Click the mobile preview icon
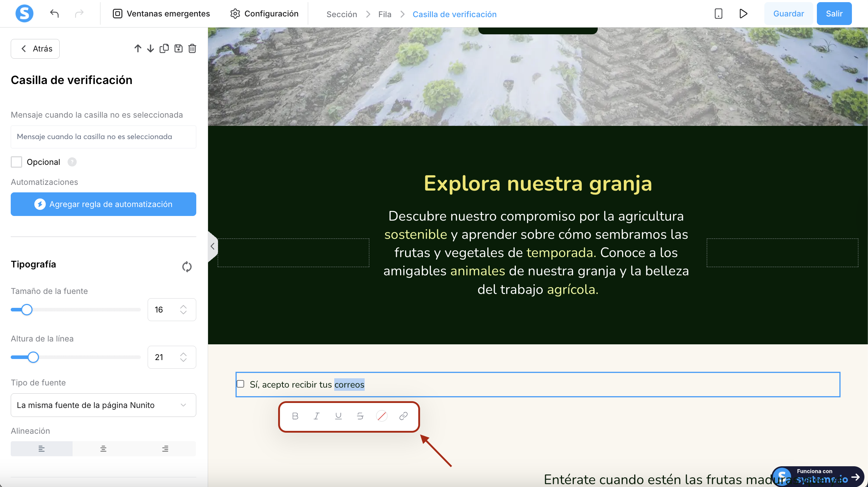 718,14
